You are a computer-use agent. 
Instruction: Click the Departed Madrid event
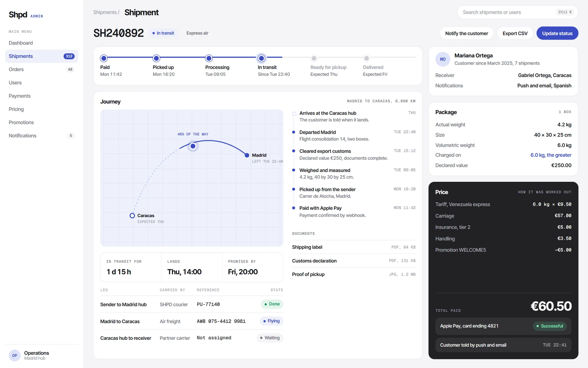(x=354, y=136)
